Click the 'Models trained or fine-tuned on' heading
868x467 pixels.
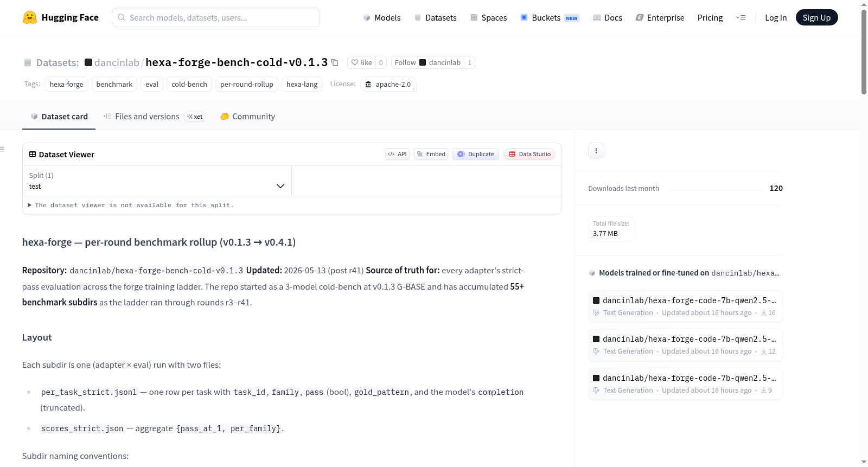tap(689, 273)
